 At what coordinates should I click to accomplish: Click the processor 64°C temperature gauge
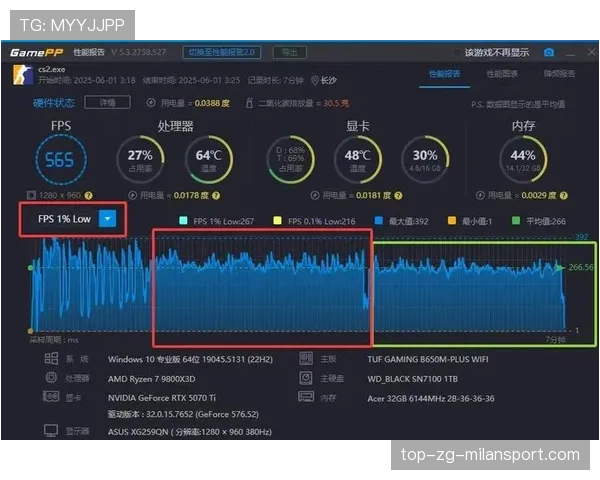point(209,160)
